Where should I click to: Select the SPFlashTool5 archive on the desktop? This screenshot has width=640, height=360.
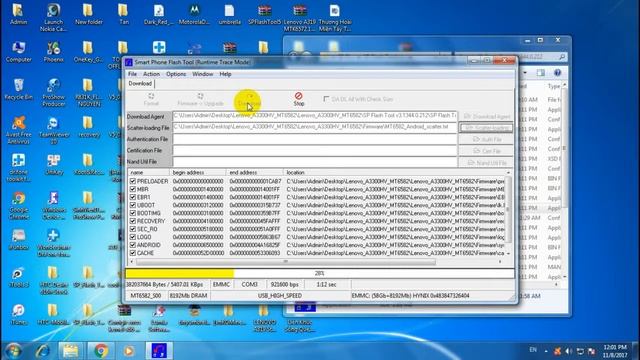264,14
